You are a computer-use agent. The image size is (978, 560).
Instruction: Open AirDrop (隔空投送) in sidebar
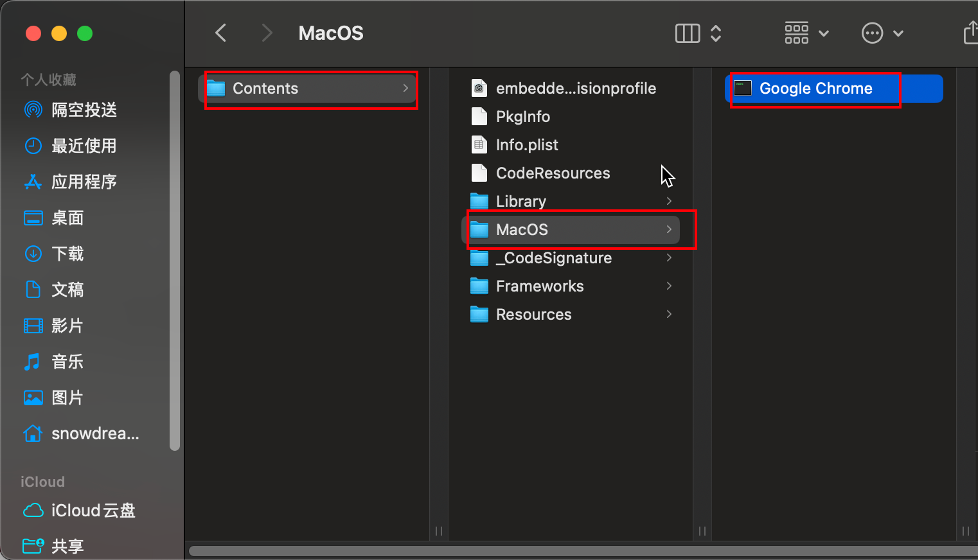84,110
